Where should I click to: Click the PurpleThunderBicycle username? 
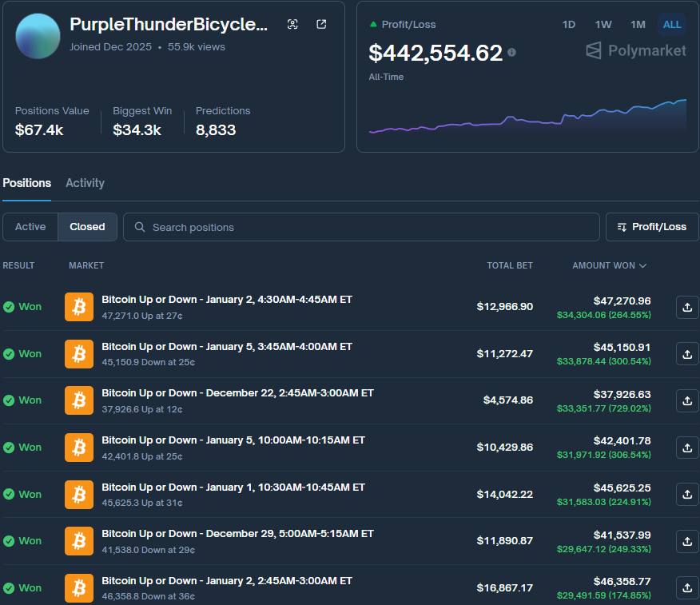click(169, 25)
